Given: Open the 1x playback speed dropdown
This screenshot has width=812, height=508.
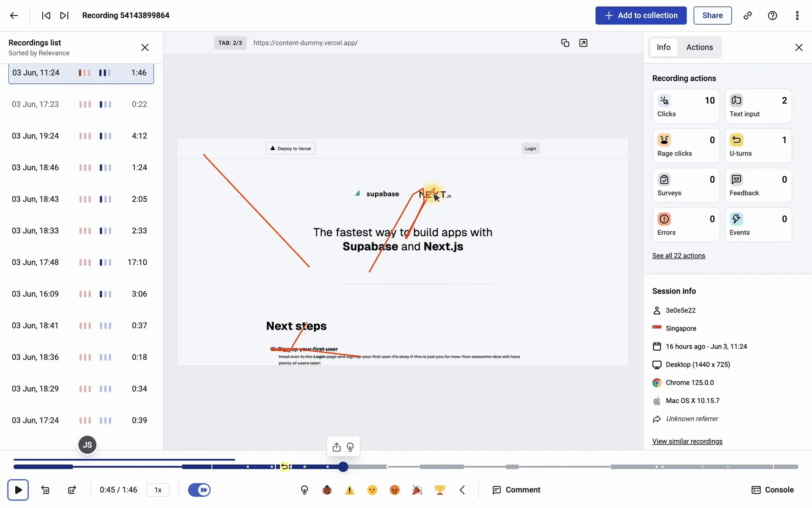Looking at the screenshot, I should (x=158, y=490).
